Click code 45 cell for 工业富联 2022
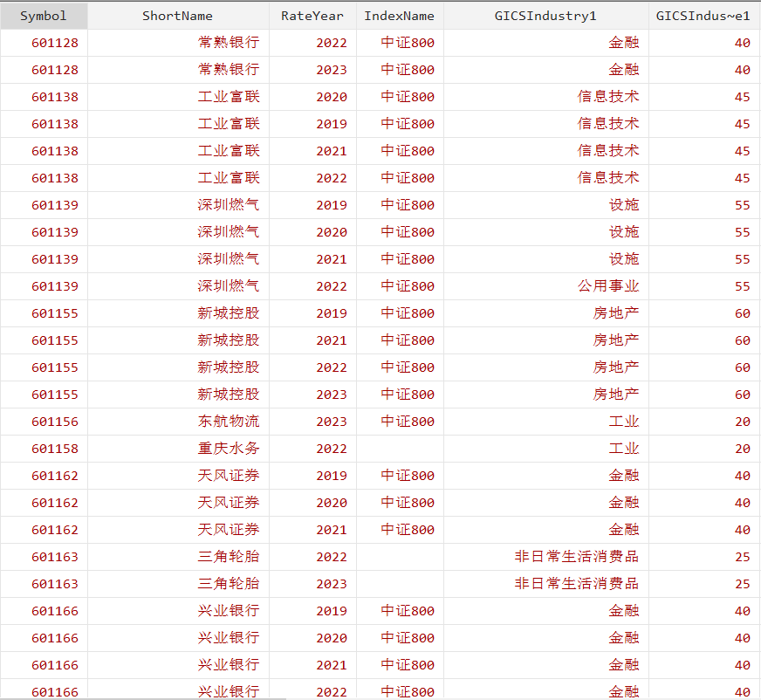Screen dimensions: 761x700 (704, 178)
